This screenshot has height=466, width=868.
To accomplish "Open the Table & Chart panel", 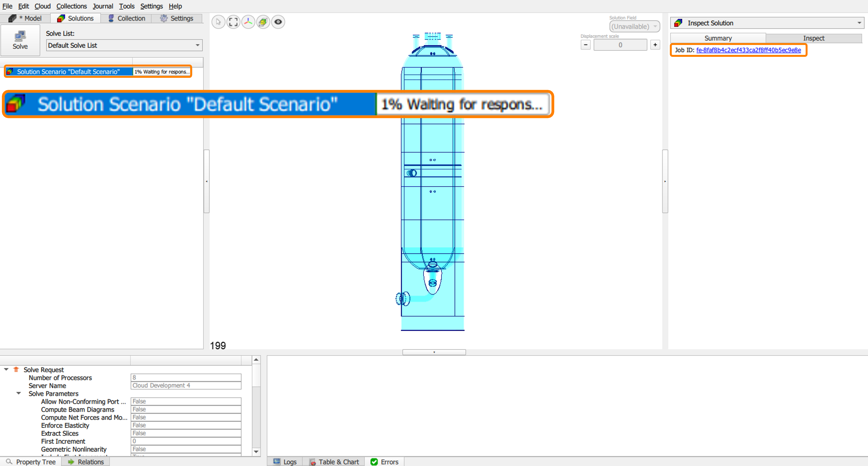I will pos(334,462).
